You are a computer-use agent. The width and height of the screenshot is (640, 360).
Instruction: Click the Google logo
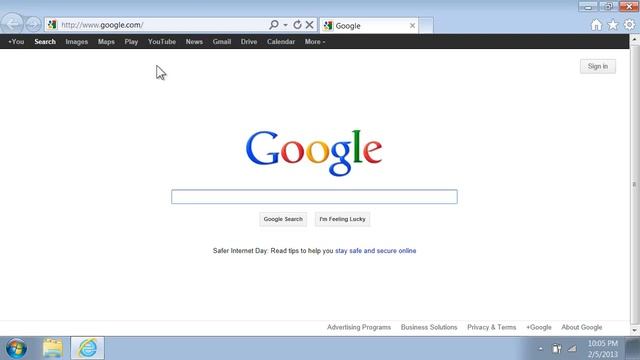coord(314,152)
